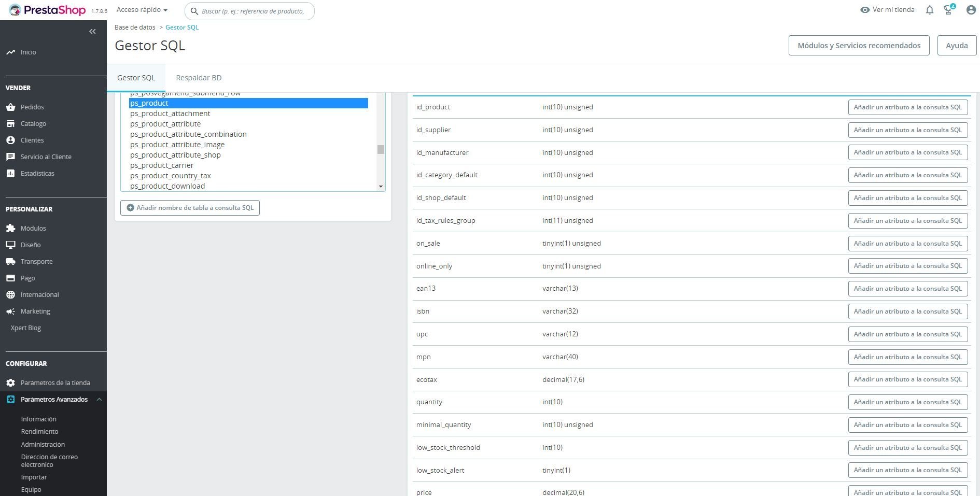Click the Base de datos breadcrumb
The width and height of the screenshot is (980, 496).
[135, 27]
